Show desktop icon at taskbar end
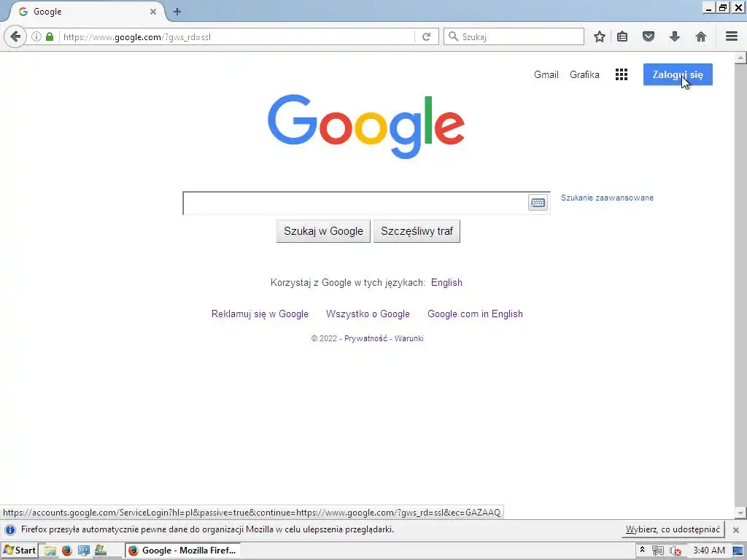Image resolution: width=747 pixels, height=560 pixels. (x=738, y=551)
